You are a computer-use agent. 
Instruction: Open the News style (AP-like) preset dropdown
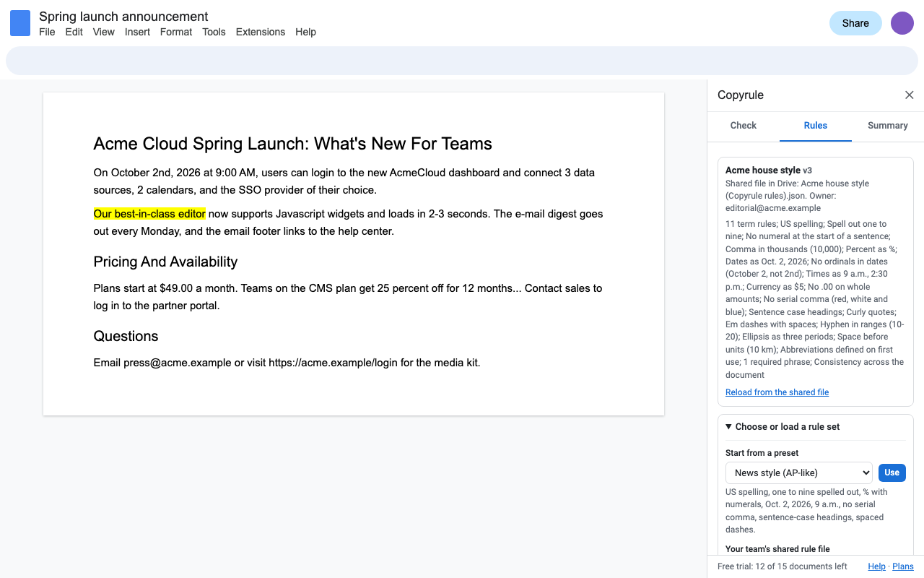pos(799,473)
